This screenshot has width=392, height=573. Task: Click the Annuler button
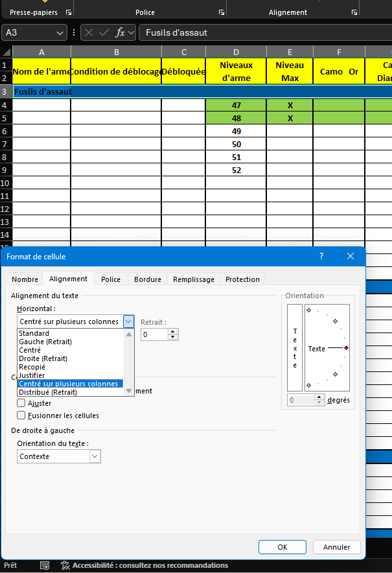[336, 547]
